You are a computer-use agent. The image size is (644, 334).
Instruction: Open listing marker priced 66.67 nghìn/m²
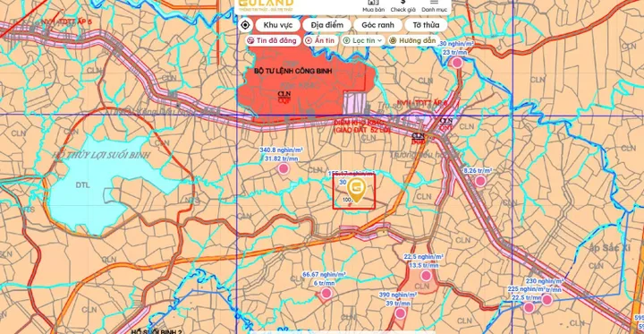click(x=326, y=293)
